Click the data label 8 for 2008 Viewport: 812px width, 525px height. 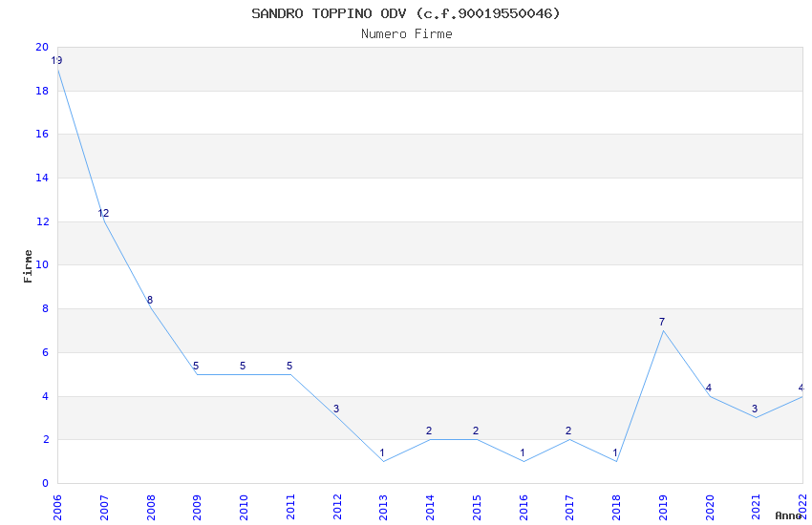[150, 300]
